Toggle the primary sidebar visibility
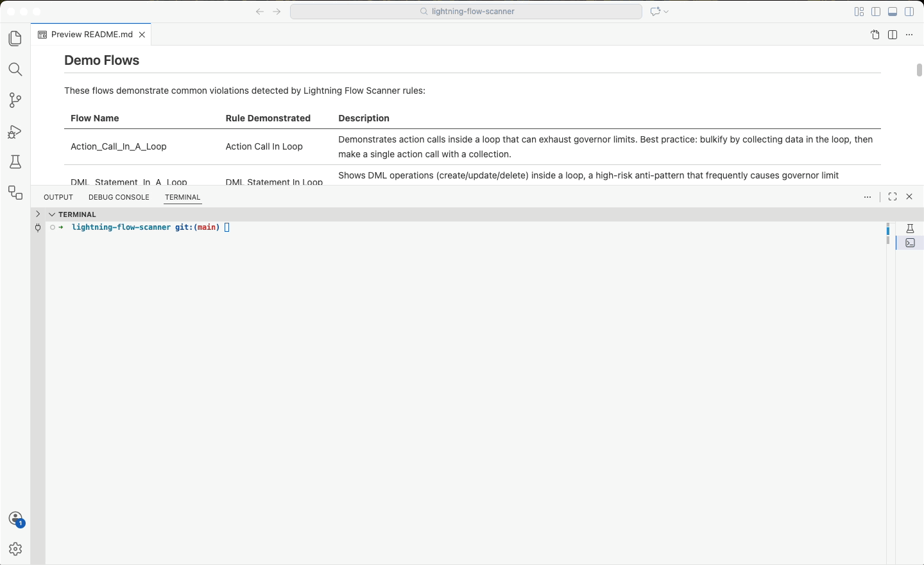This screenshot has width=924, height=565. (x=876, y=11)
